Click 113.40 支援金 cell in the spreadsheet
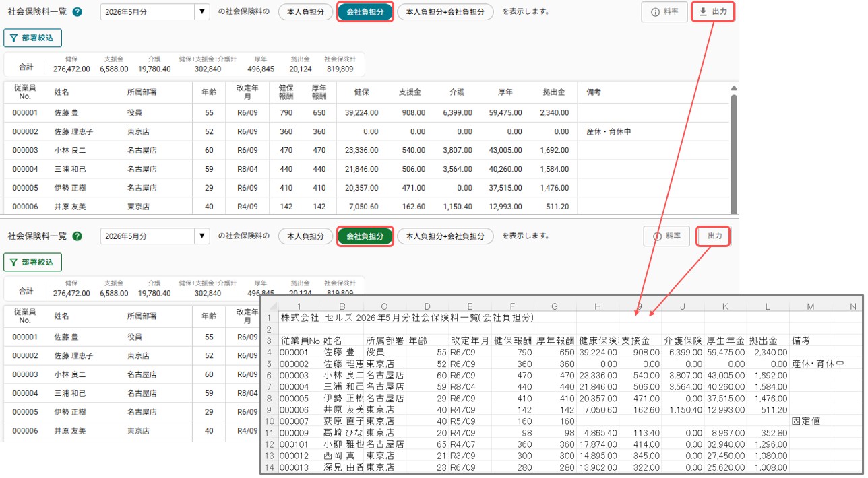 click(x=640, y=432)
